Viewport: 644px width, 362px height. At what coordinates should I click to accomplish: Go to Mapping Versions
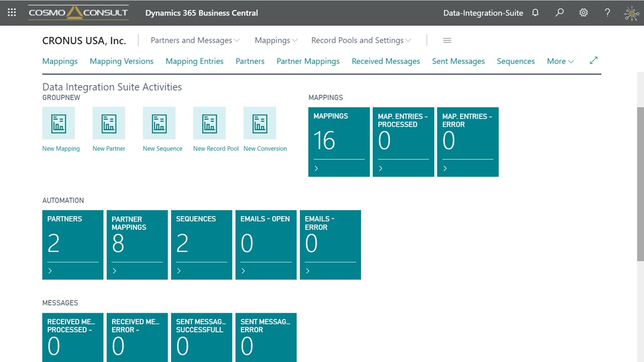[122, 61]
